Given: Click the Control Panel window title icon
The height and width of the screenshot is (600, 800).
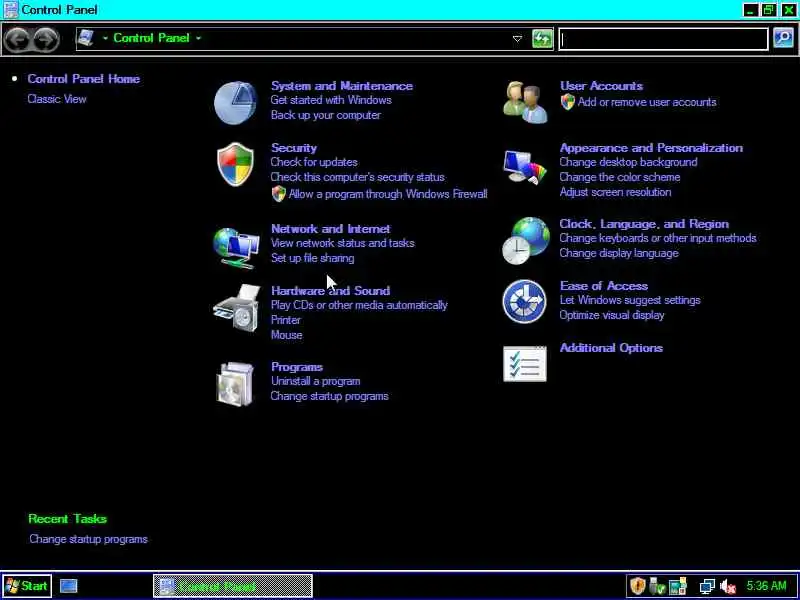Looking at the screenshot, I should [10, 10].
